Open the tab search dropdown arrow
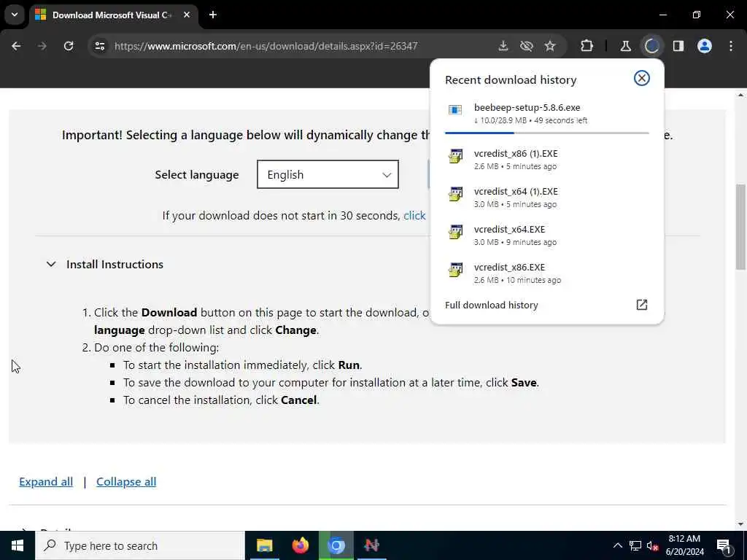Image resolution: width=747 pixels, height=560 pixels. (15, 15)
